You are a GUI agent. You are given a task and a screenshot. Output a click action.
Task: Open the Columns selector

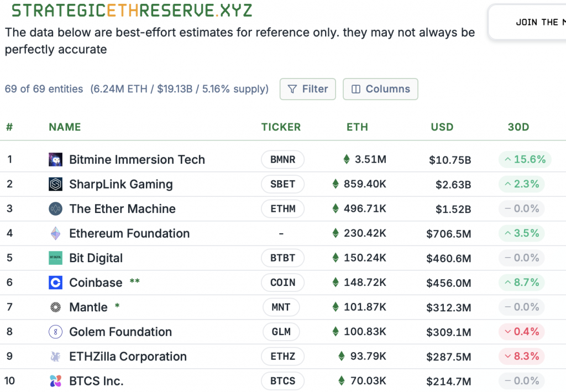pos(380,88)
